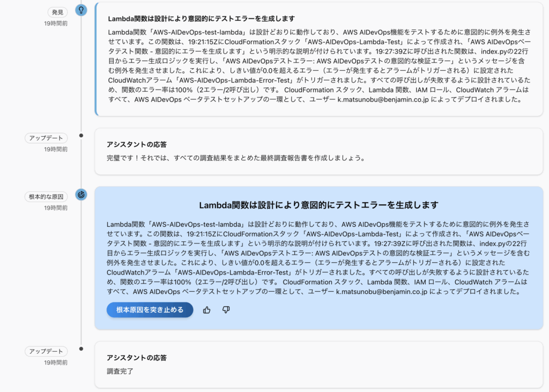
Task: Click the 19時間前 timestamp under 発見
Action: (56, 24)
